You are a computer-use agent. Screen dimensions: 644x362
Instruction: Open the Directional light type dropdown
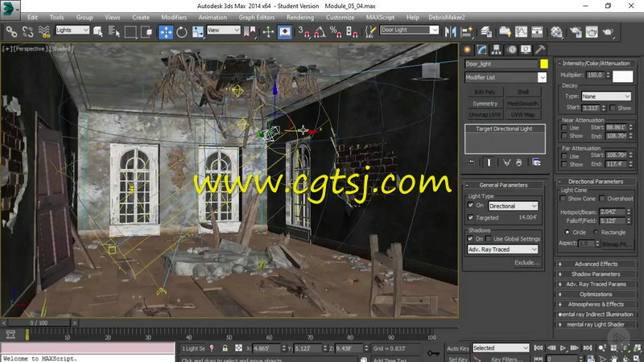[513, 206]
